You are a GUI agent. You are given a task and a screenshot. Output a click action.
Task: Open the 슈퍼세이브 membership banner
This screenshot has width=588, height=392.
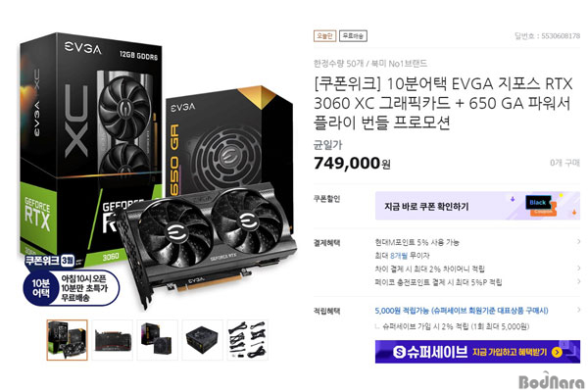click(477, 352)
